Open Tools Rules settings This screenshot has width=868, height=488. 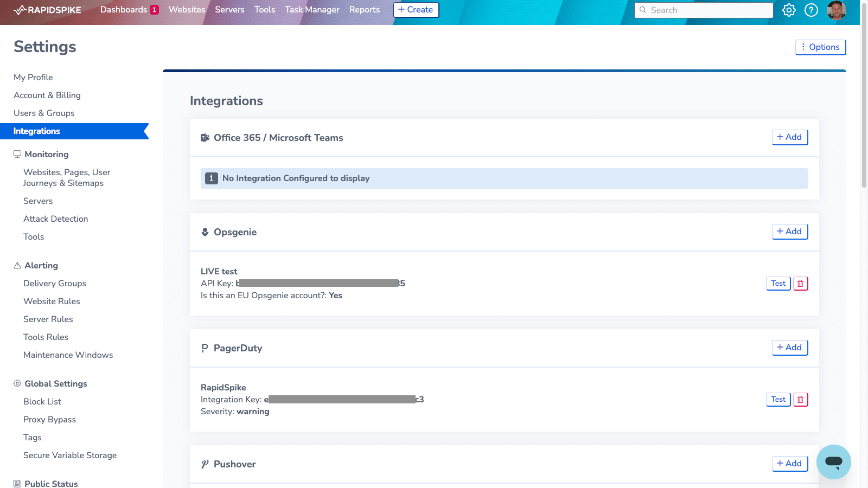(x=46, y=337)
